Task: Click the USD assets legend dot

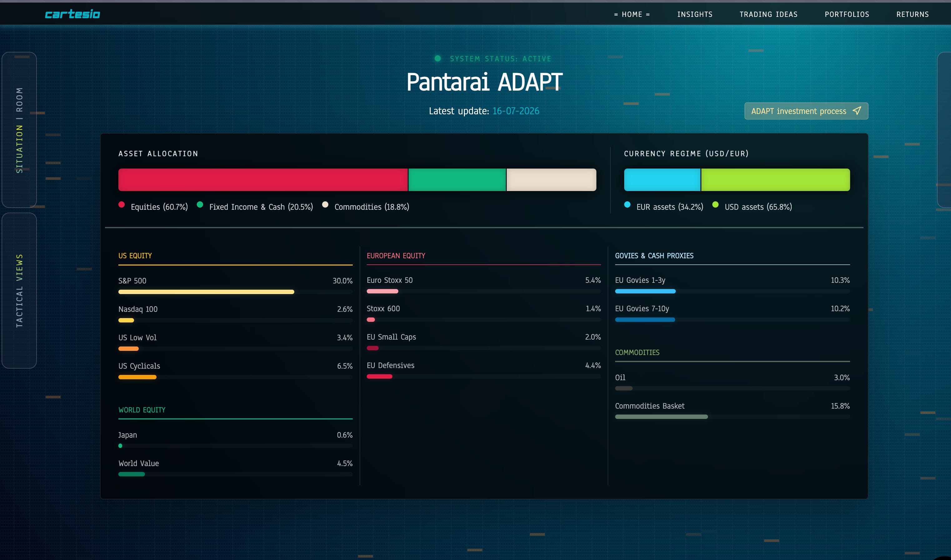Action: (715, 204)
